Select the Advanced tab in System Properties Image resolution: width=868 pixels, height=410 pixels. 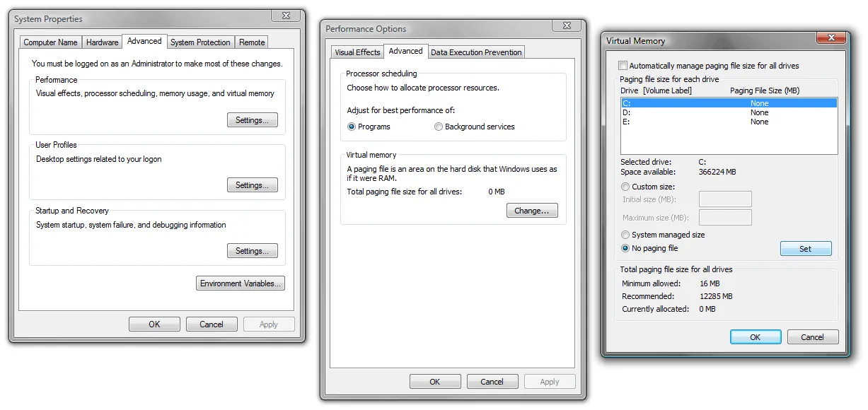[x=144, y=41]
